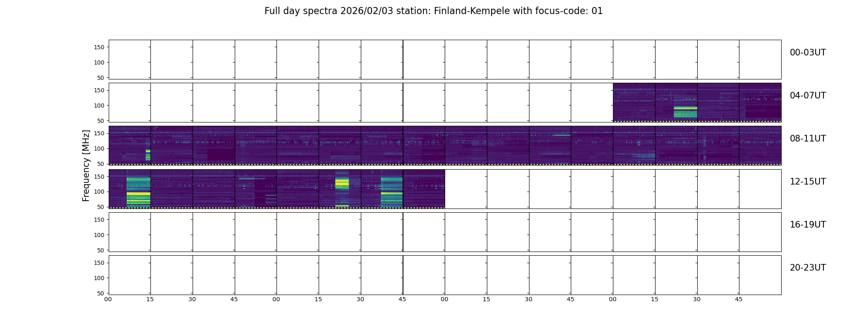Click the first empty panel of the 00-03UT row
868x331 pixels.
130,60
